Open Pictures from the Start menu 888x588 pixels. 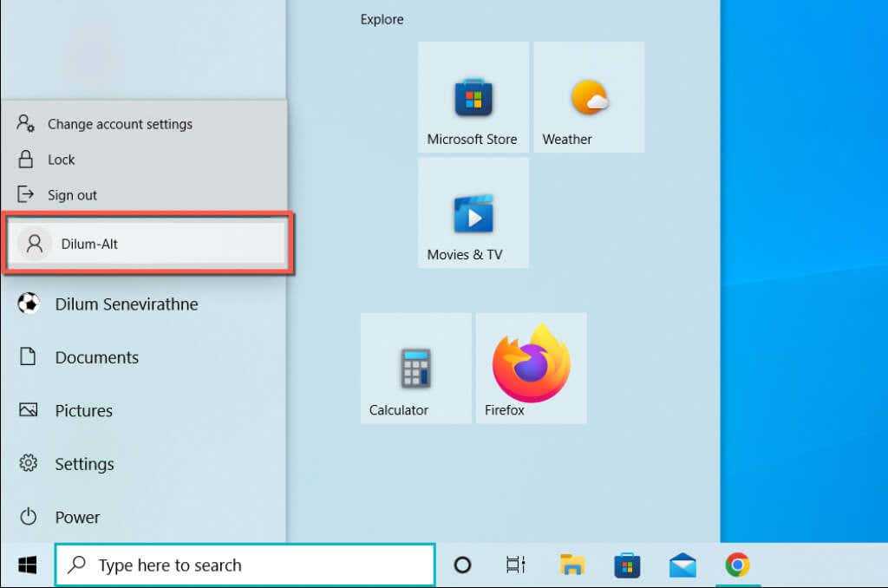[x=143, y=411]
